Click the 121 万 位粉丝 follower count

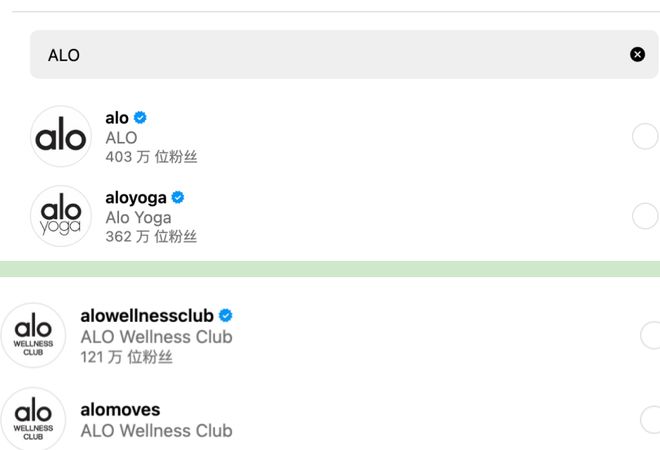click(x=126, y=357)
